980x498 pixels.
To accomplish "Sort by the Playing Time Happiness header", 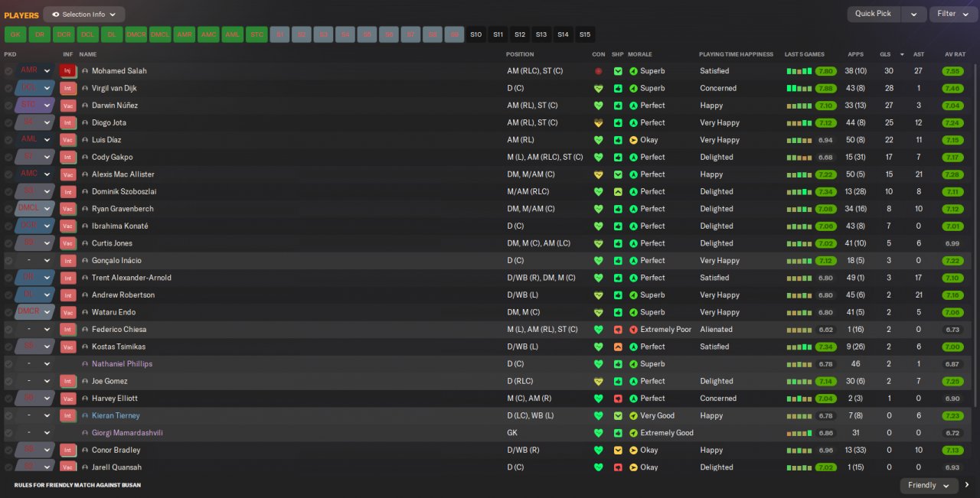I will (x=736, y=54).
